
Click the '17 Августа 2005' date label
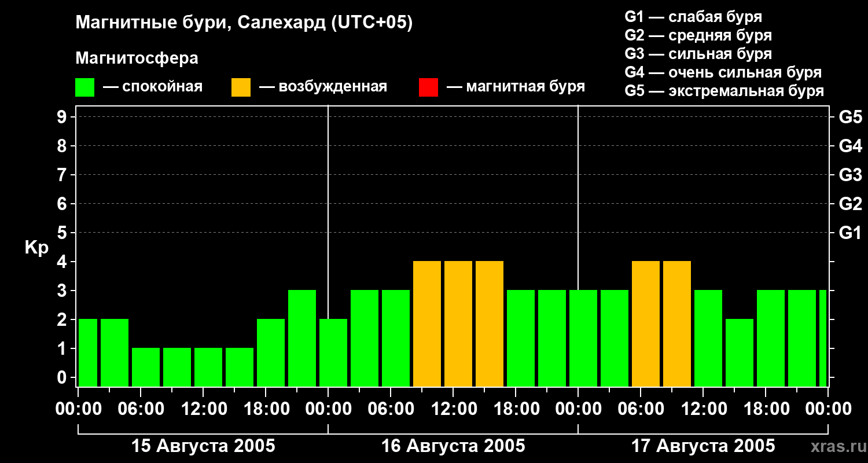[x=703, y=446]
